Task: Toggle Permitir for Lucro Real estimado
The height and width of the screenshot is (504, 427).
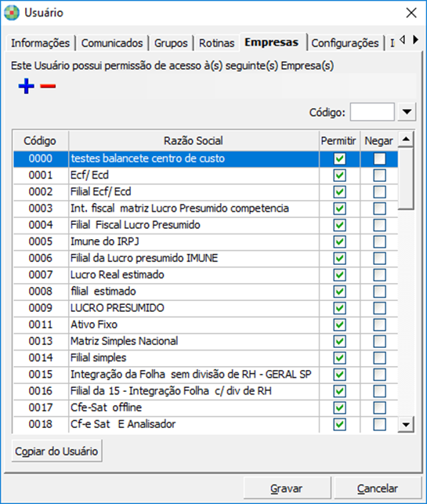Action: tap(339, 275)
